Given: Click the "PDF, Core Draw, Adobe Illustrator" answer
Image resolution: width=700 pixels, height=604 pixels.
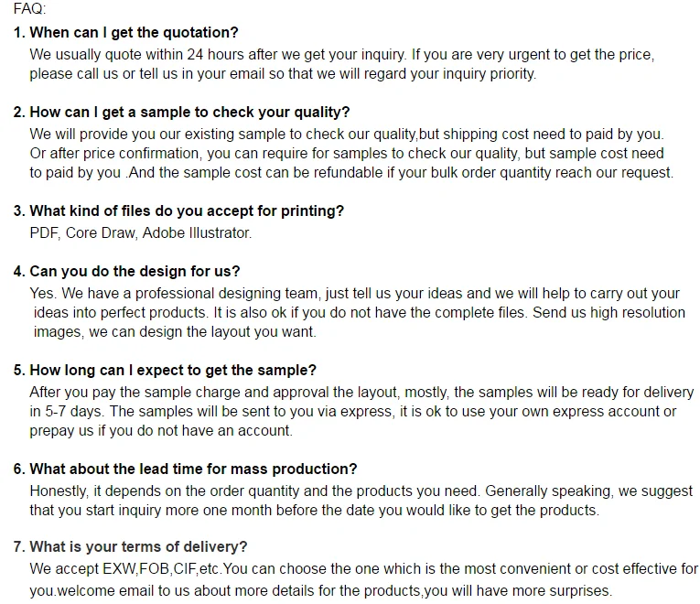Looking at the screenshot, I should 140,232.
